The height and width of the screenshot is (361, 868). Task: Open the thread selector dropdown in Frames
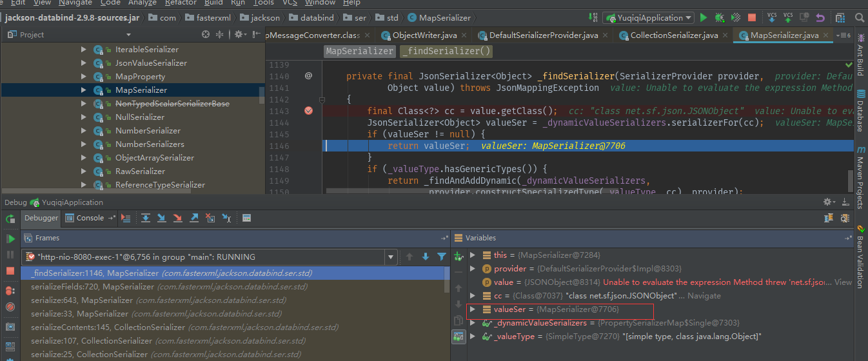[390, 257]
